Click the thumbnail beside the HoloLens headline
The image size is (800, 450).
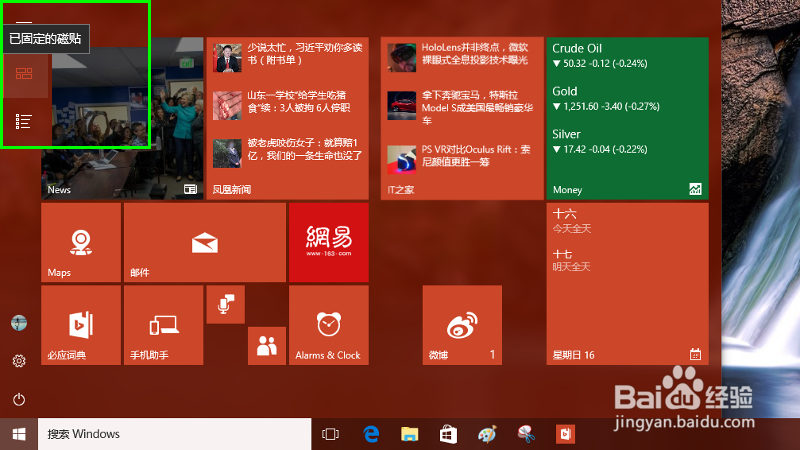(x=402, y=57)
